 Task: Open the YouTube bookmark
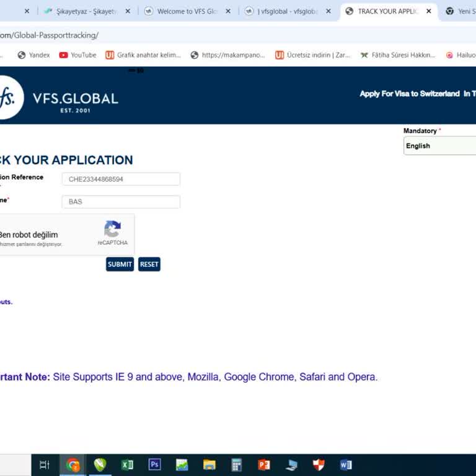77,55
